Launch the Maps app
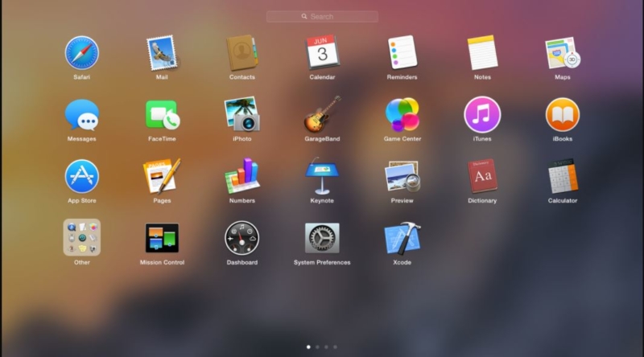This screenshot has width=644, height=357. point(563,53)
